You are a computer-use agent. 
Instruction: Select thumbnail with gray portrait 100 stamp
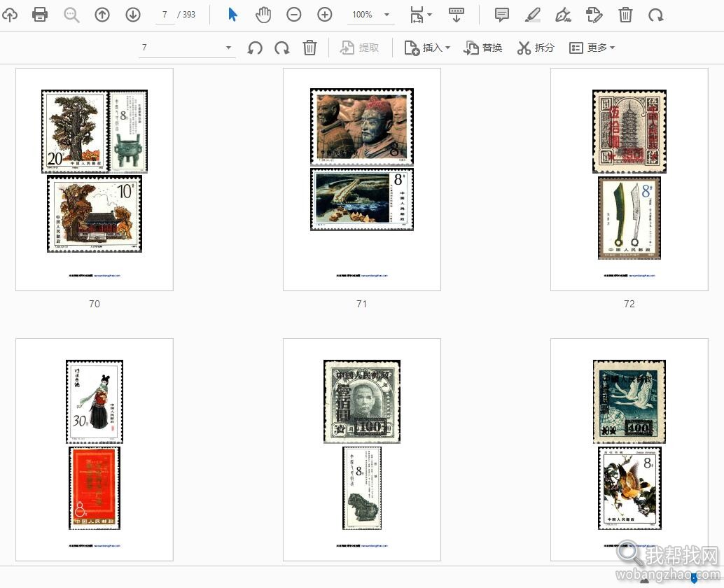coord(362,449)
